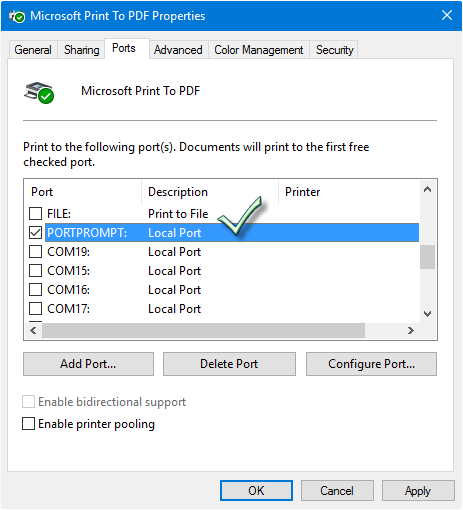Go to the Advanced tab
The width and height of the screenshot is (463, 510).
(178, 50)
